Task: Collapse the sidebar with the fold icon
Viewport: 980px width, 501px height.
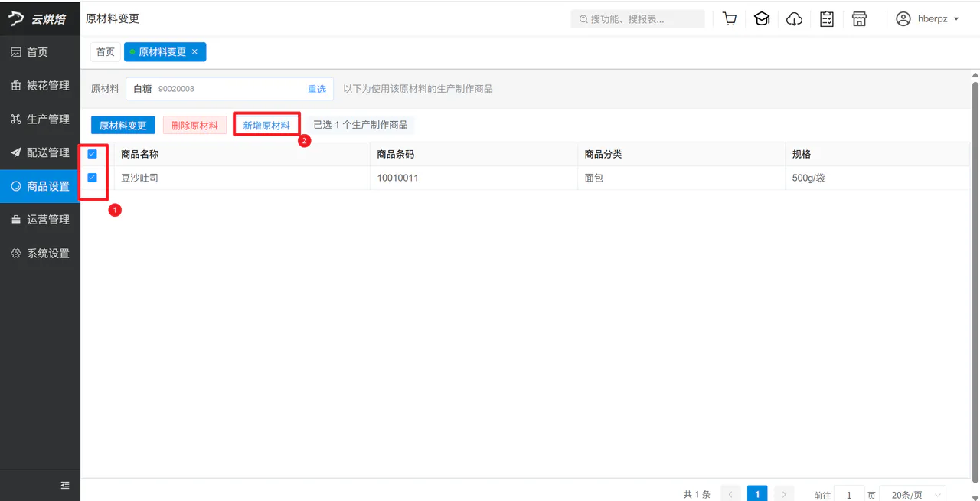Action: pyautogui.click(x=65, y=485)
